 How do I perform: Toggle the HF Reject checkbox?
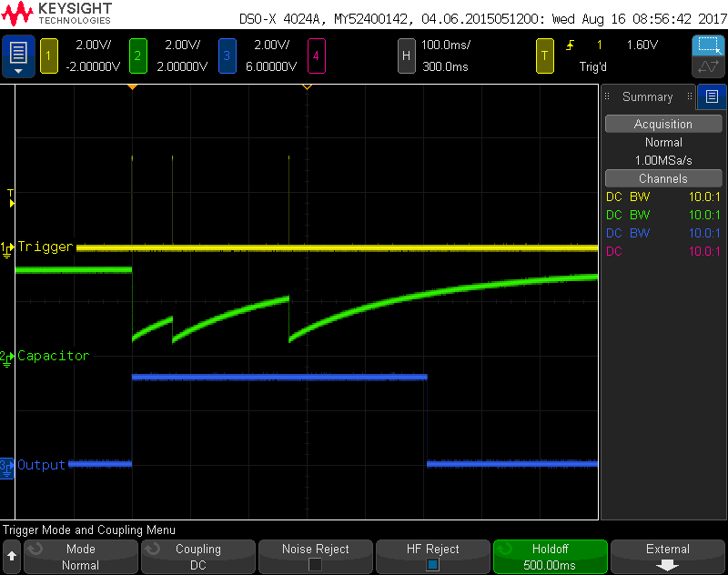click(x=433, y=564)
